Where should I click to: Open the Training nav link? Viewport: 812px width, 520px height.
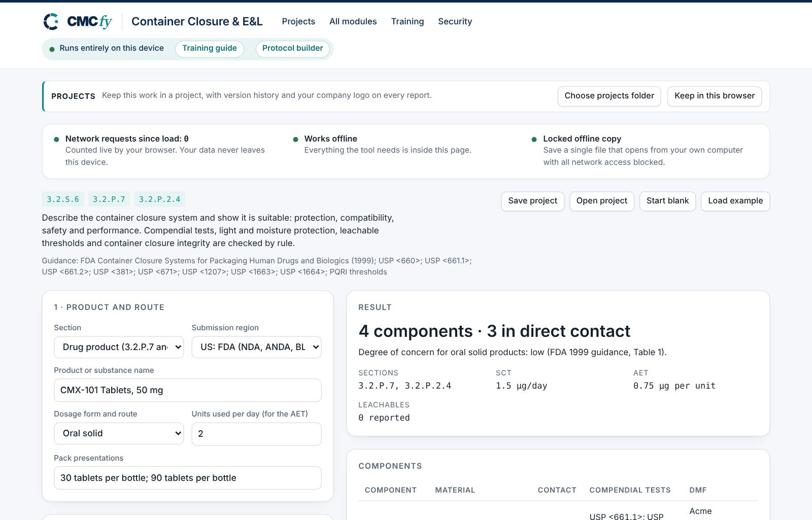(x=407, y=21)
